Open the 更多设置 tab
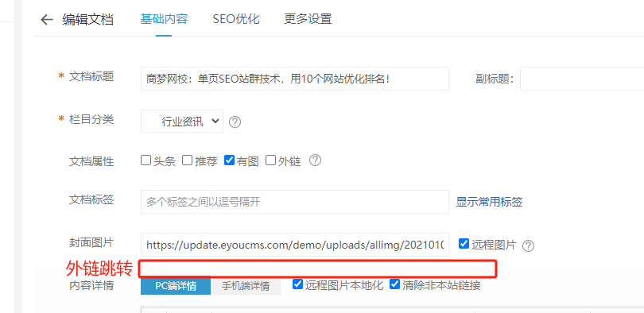This screenshot has width=644, height=313. 308,19
